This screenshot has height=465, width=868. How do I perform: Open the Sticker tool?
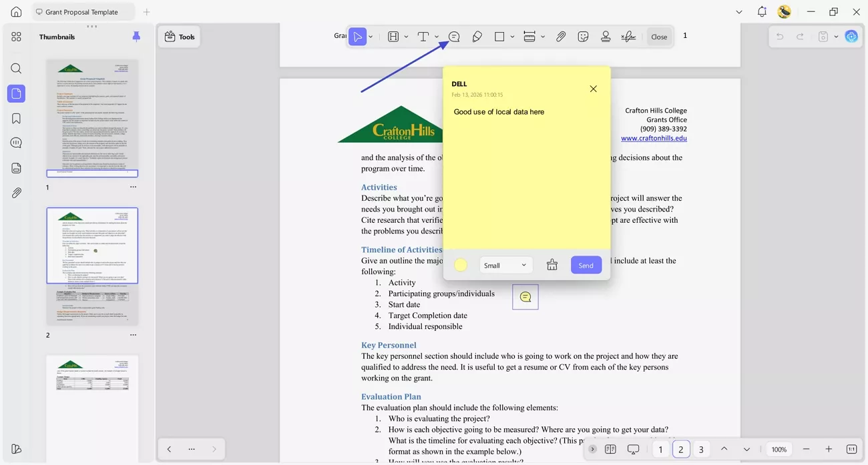(584, 37)
